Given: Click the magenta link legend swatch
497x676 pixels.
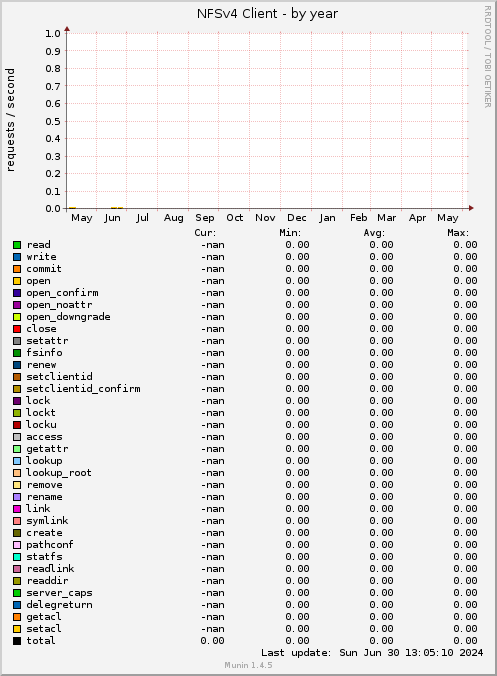Looking at the screenshot, I should 17,509.
